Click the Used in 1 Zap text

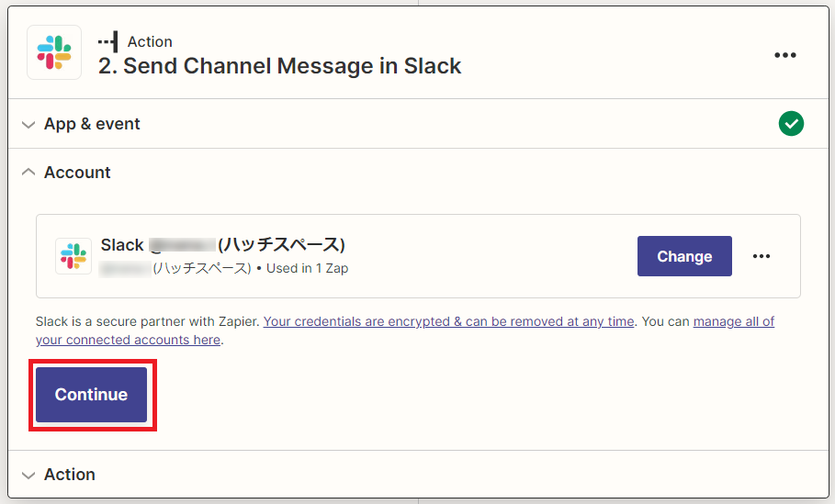[307, 268]
